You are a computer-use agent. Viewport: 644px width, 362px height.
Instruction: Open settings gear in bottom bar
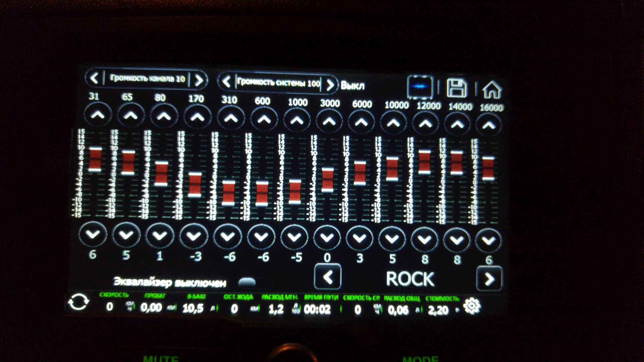(x=472, y=306)
